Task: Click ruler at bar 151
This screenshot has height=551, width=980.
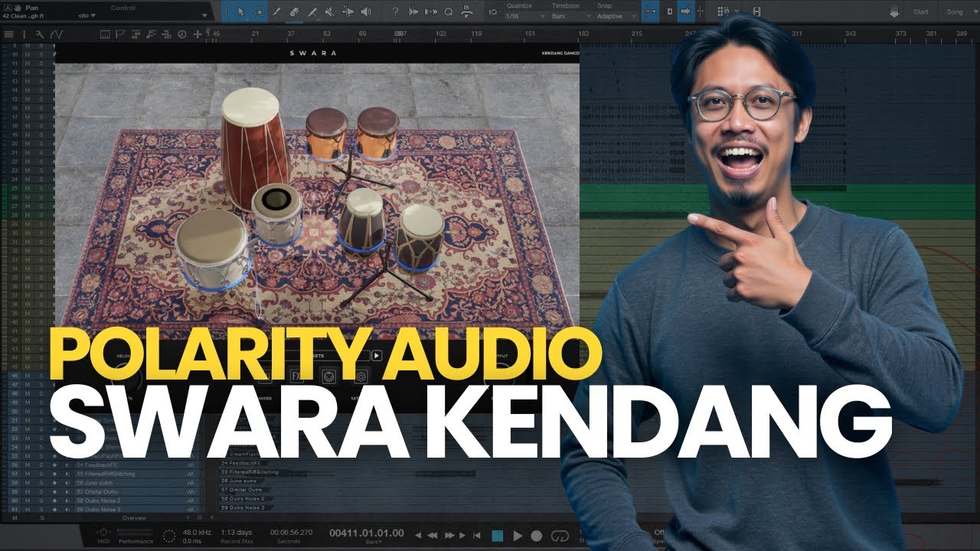Action: (x=530, y=34)
